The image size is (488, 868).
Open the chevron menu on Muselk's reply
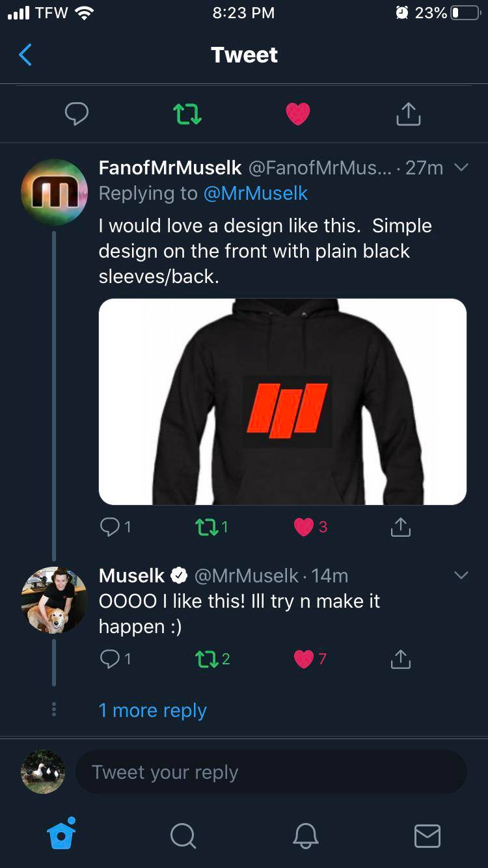[461, 574]
